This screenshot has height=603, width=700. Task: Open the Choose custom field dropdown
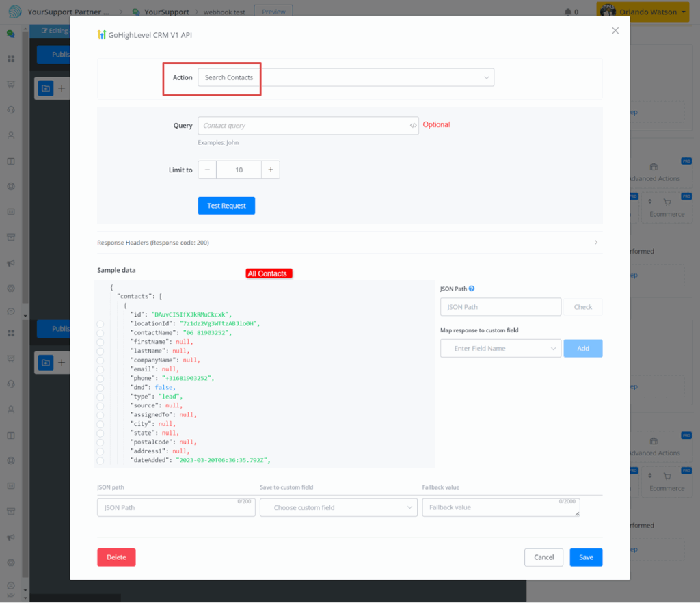point(338,508)
